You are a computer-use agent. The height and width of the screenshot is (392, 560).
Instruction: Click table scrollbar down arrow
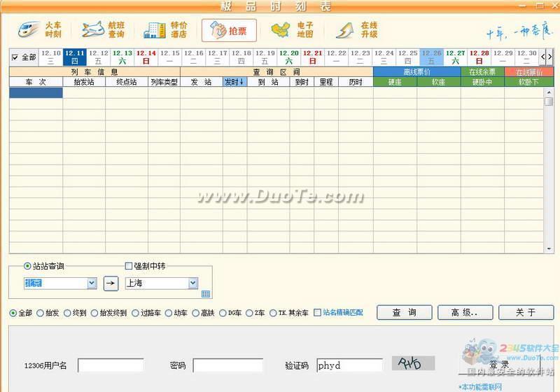click(x=549, y=248)
